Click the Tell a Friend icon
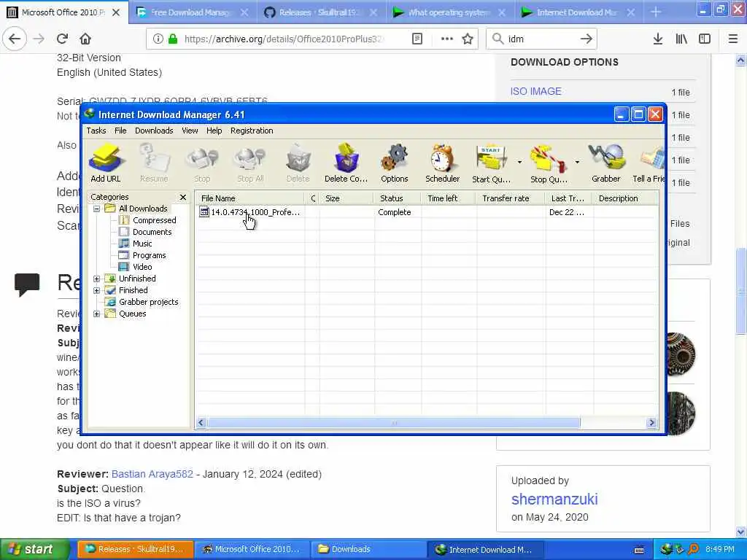747x560 pixels. (649, 163)
